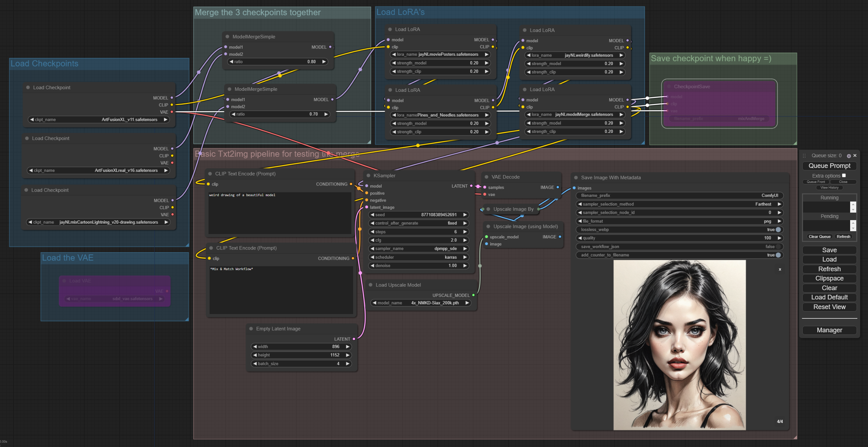Decrease Empty Latent width with left arrow

point(255,347)
